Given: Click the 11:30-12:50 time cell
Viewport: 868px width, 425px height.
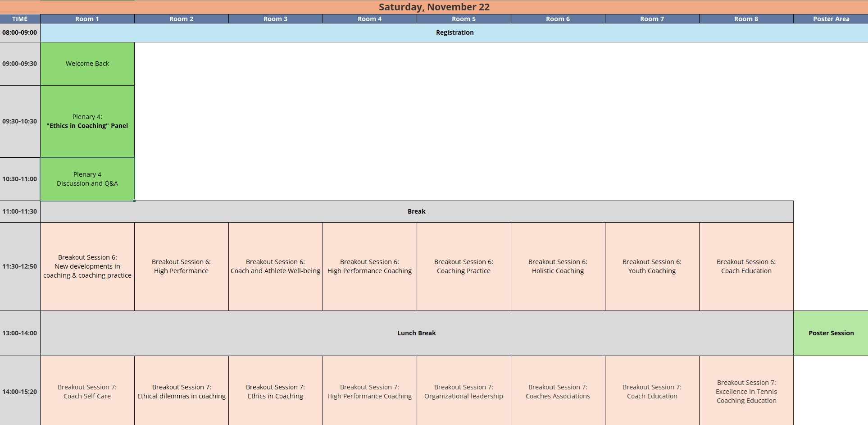Looking at the screenshot, I should 20,266.
